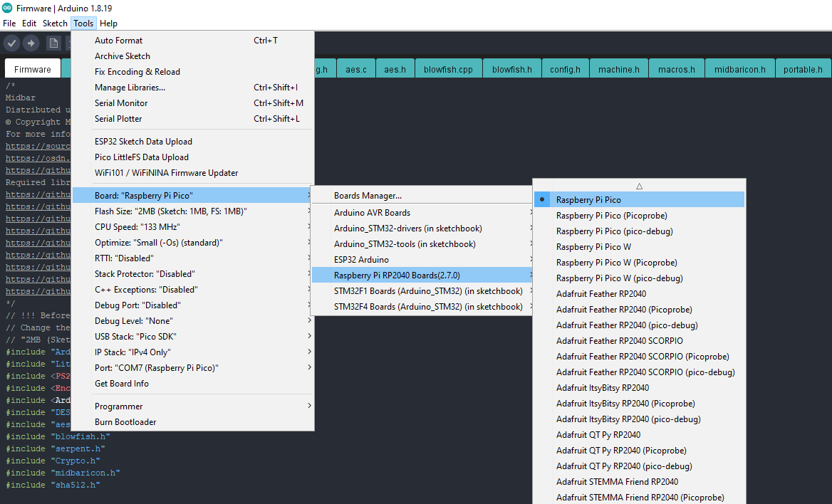Open the Sketch menu

[55, 23]
